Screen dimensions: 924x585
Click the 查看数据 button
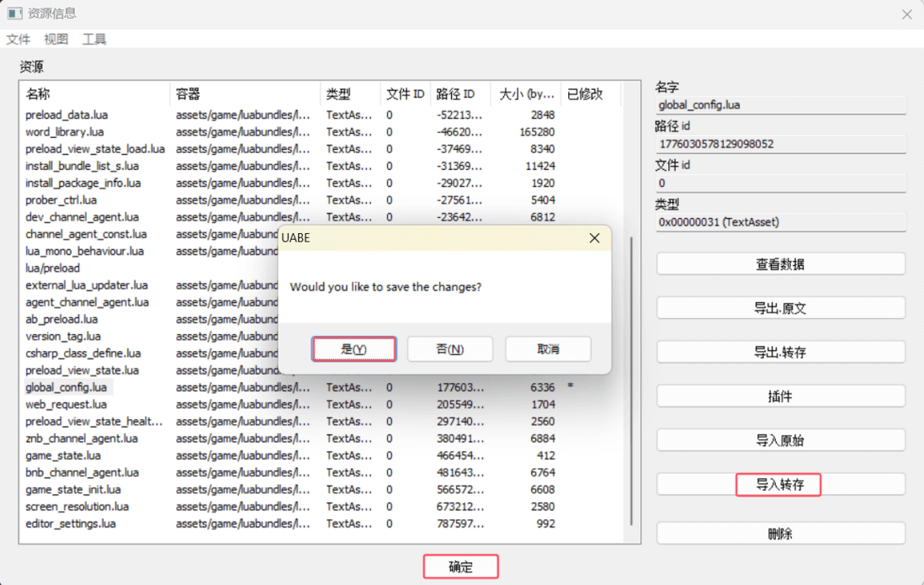[x=780, y=263]
